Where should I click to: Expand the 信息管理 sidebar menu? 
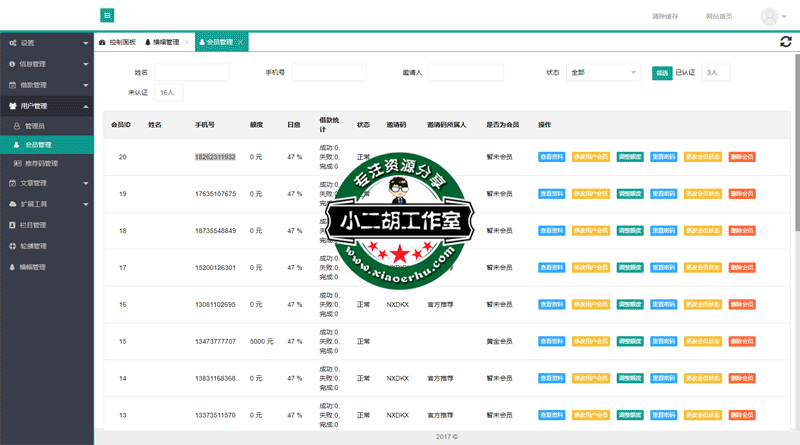click(x=46, y=64)
